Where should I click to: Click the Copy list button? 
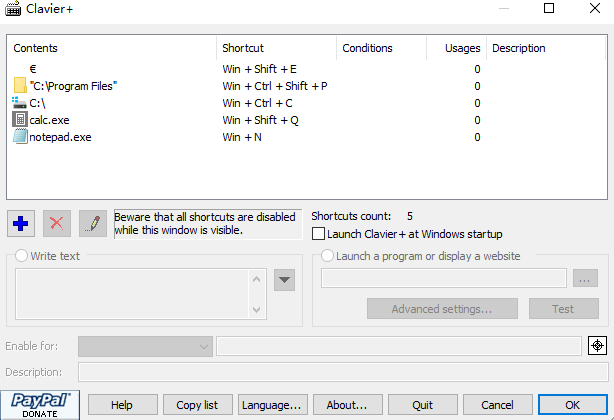tap(197, 405)
